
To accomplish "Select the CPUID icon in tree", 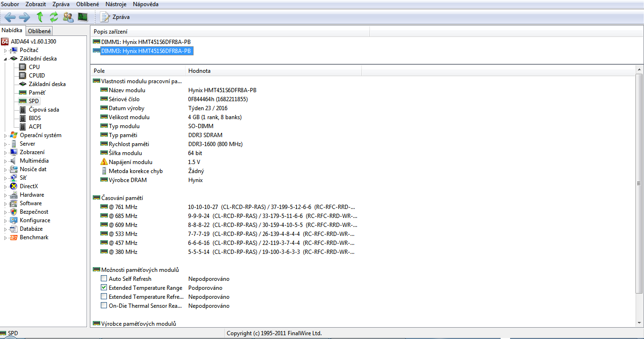I will [x=22, y=76].
